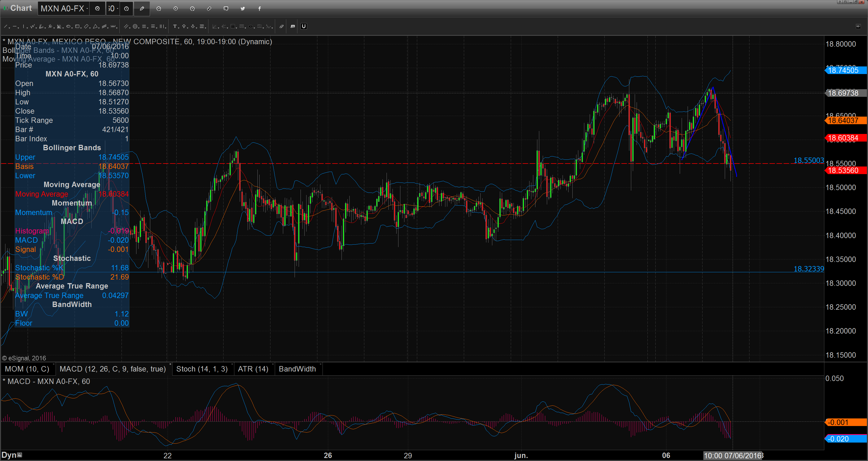The width and height of the screenshot is (868, 461).
Task: Select the Fibonacci circles tool
Action: [x=135, y=26]
